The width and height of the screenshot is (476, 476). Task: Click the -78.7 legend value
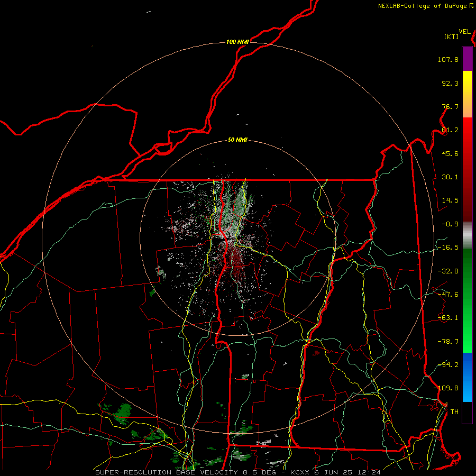click(x=448, y=342)
